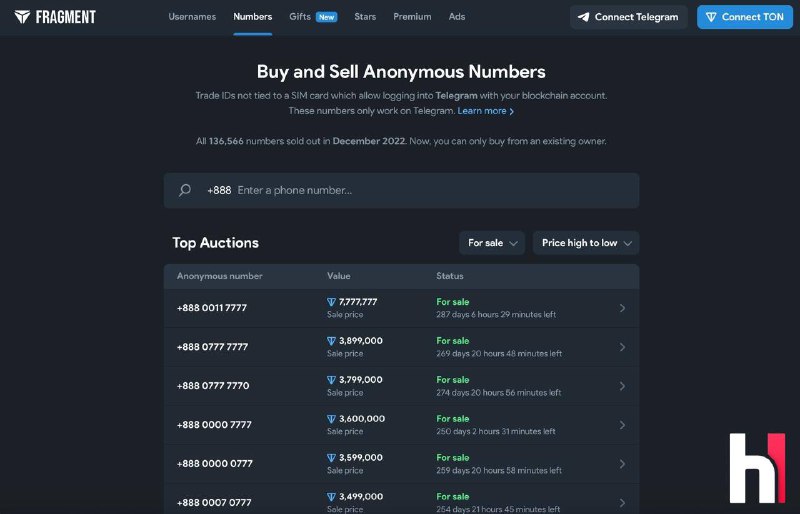Expand row chevron for +888 0777 7777

[x=622, y=347]
